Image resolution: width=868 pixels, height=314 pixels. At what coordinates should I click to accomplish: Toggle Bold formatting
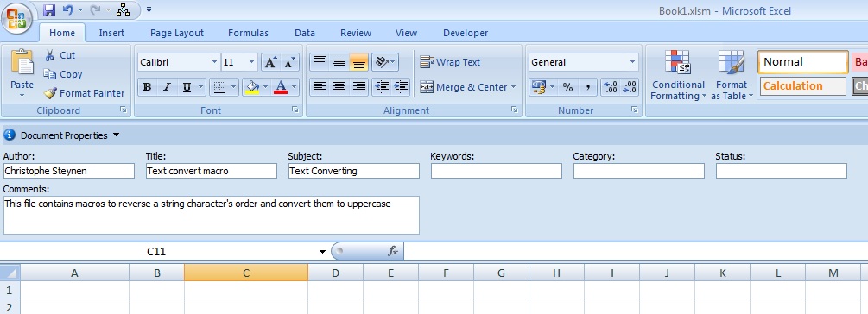(147, 87)
